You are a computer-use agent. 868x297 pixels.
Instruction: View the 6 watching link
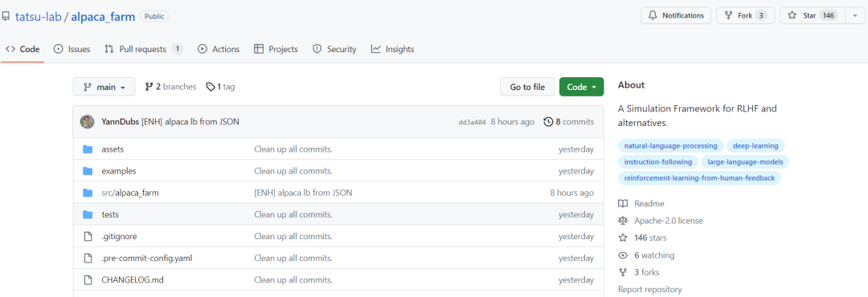pos(654,255)
